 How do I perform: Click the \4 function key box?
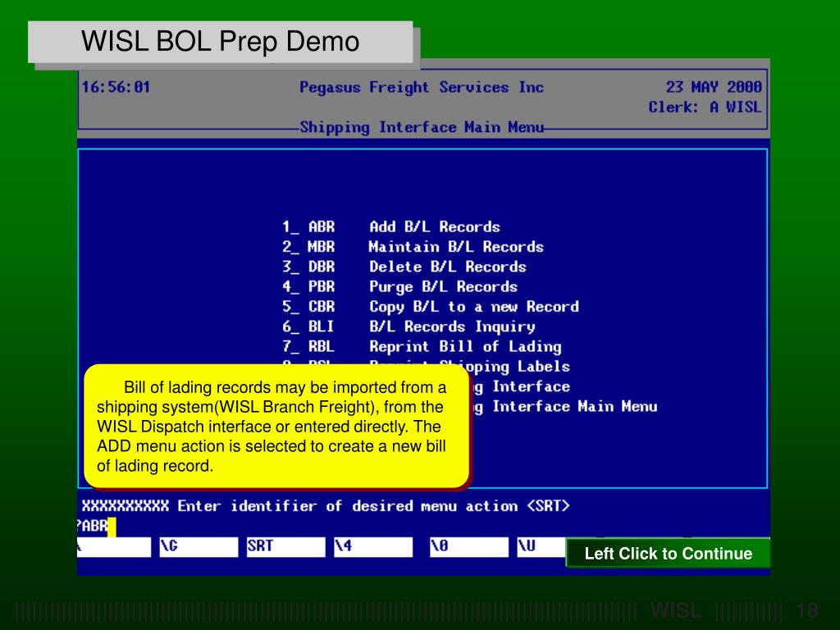click(373, 546)
